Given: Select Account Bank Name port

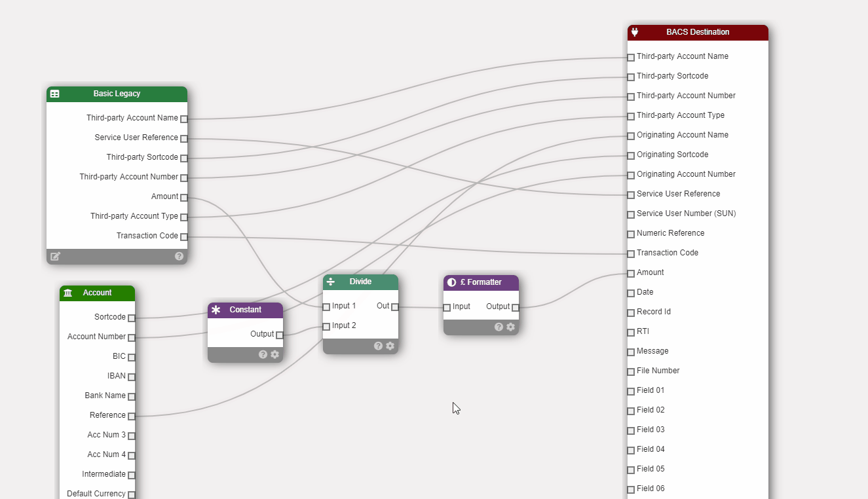Looking at the screenshot, I should (132, 396).
